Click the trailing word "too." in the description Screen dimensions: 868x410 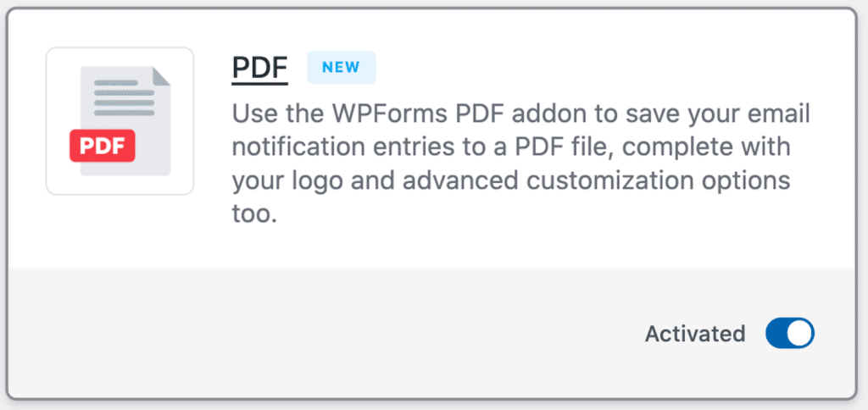click(254, 214)
